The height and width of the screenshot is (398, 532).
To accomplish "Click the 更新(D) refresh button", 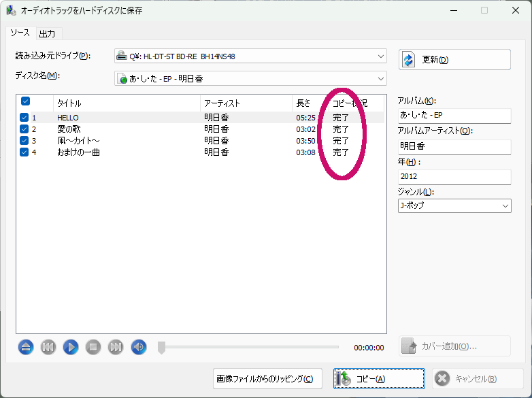I will pos(454,60).
